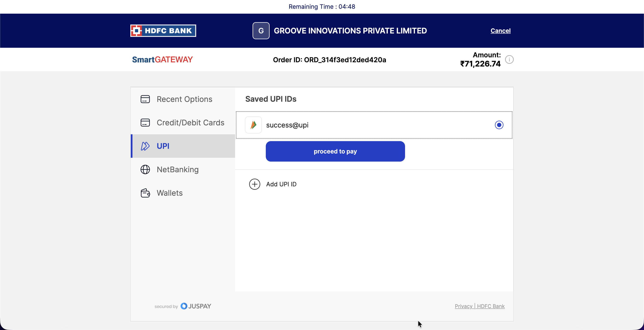644x330 pixels.
Task: Click the secured by text
Action: point(166,307)
